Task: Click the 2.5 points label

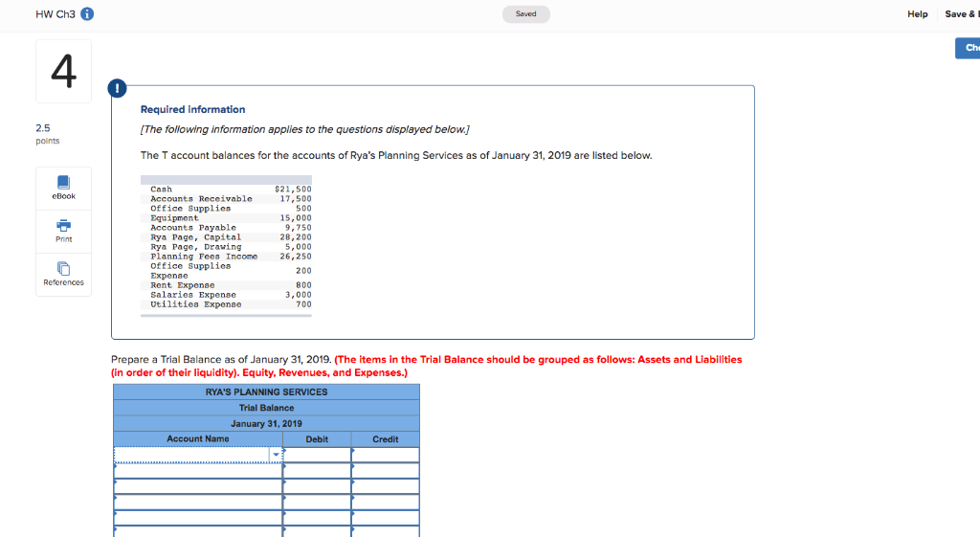Action: [x=48, y=134]
